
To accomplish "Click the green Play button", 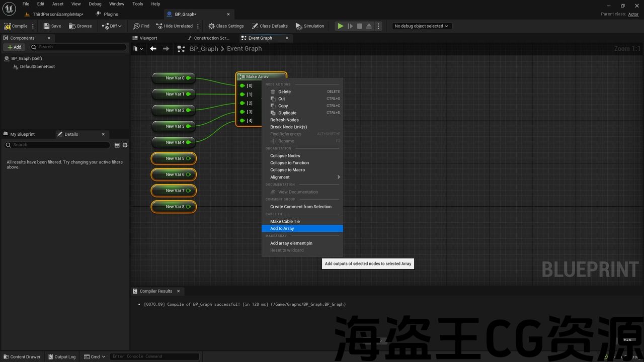I will tap(341, 26).
